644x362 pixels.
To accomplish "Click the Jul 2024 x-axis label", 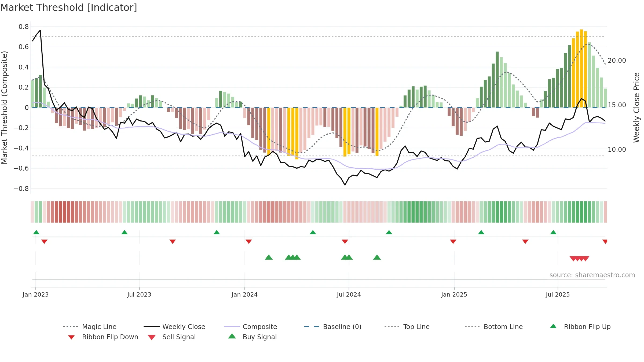I will point(349,295).
